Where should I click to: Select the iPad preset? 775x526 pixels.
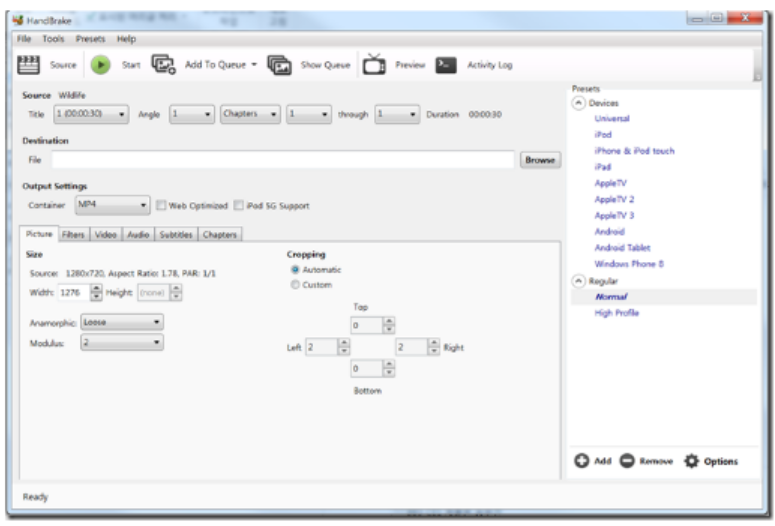coord(603,167)
